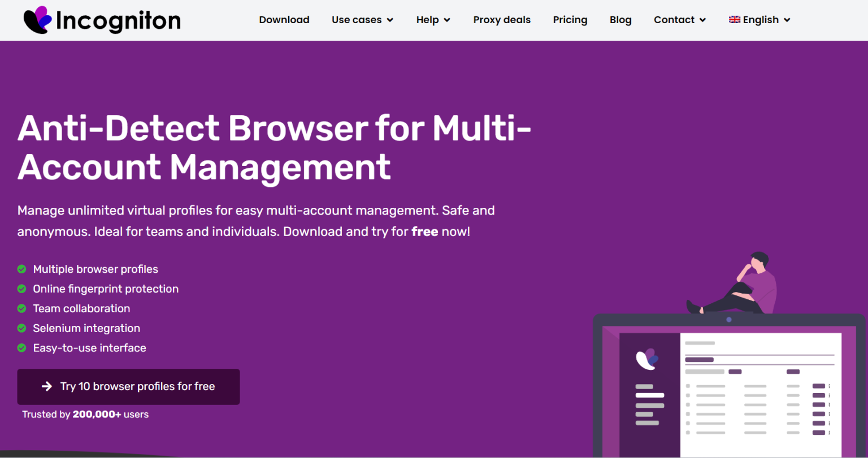Click the checkmark beside Online fingerprint protection

click(21, 289)
